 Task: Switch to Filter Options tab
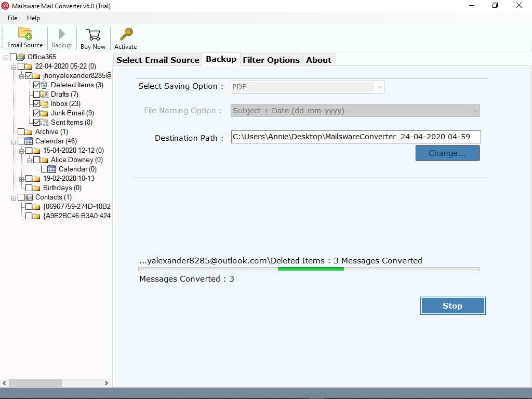(x=271, y=60)
